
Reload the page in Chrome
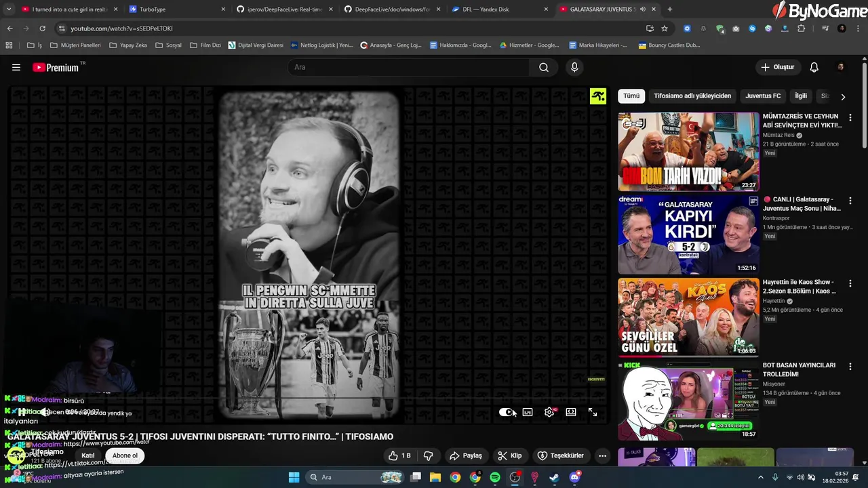[x=42, y=28]
